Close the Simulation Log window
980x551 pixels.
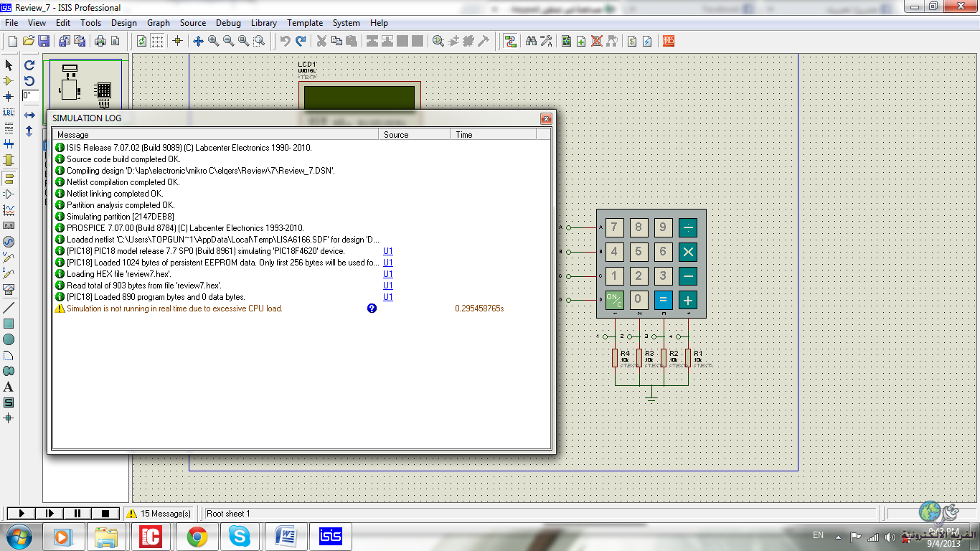[546, 118]
